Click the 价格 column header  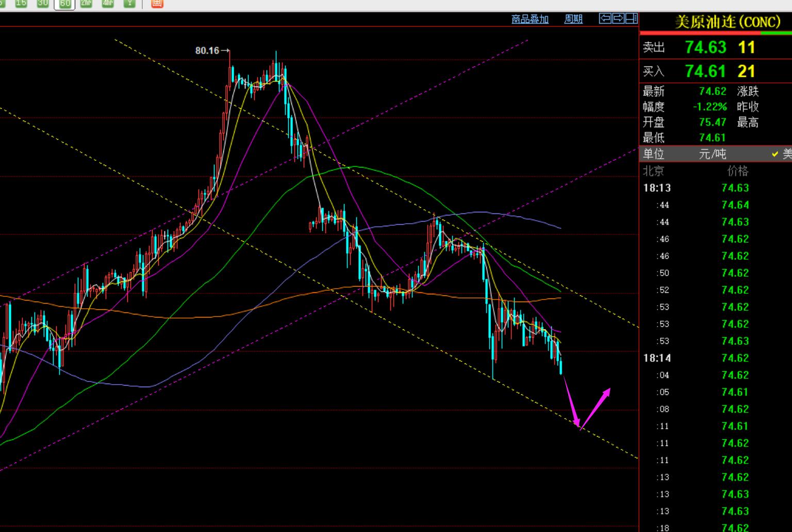738,171
